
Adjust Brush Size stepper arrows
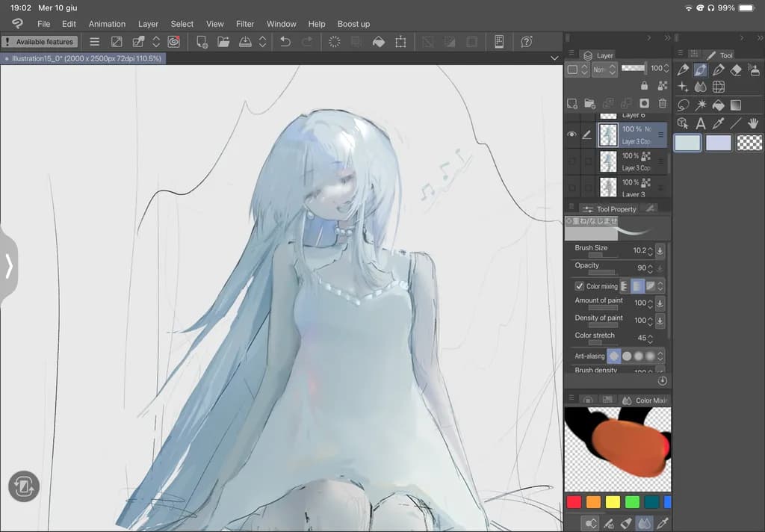click(x=650, y=251)
